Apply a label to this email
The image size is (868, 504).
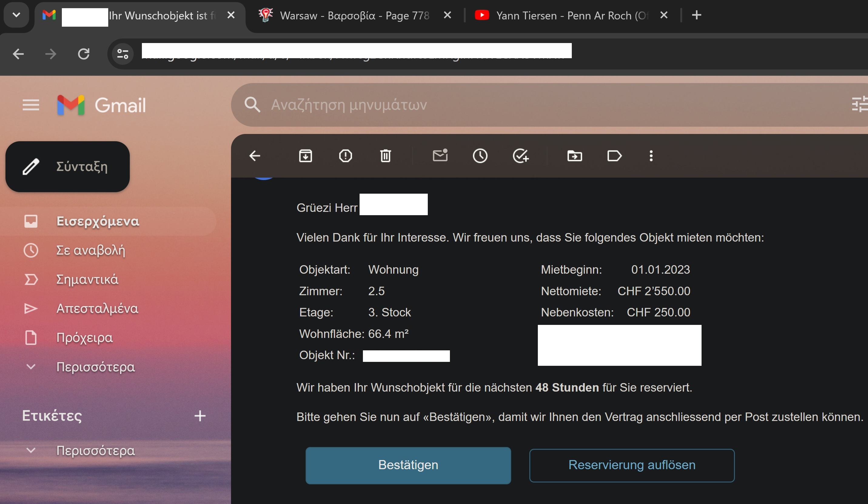tap(615, 156)
